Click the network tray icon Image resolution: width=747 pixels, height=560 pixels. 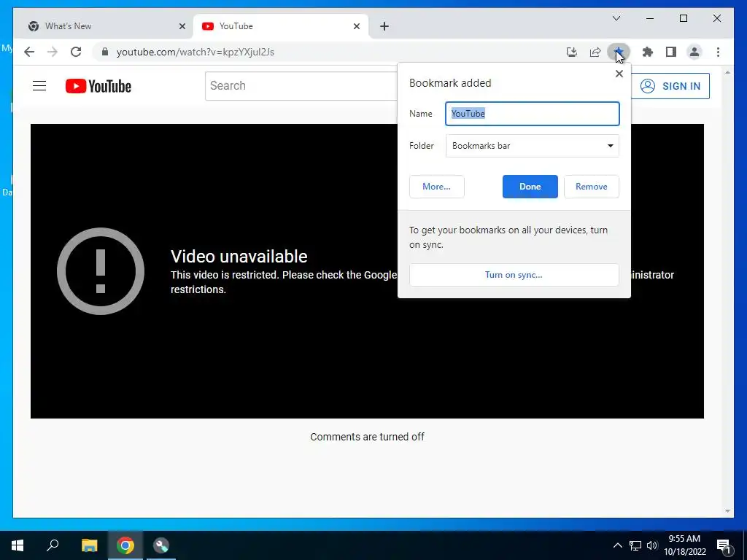(x=635, y=545)
